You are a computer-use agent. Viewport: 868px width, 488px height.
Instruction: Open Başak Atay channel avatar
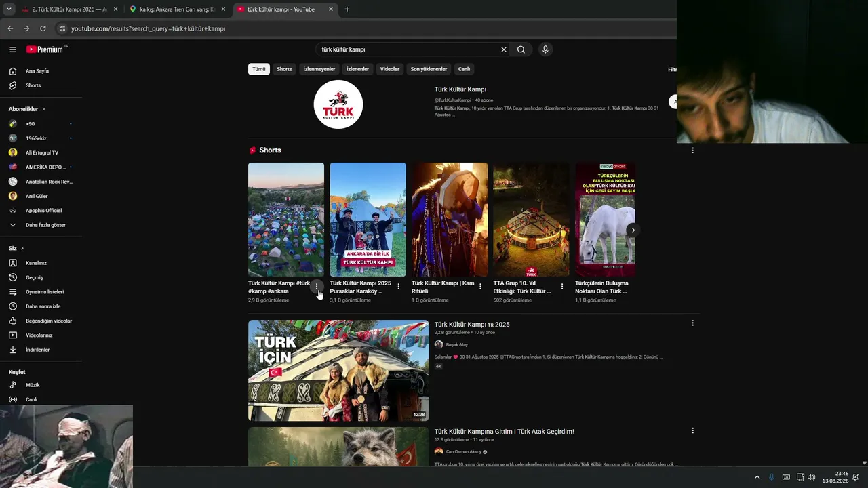(x=439, y=344)
